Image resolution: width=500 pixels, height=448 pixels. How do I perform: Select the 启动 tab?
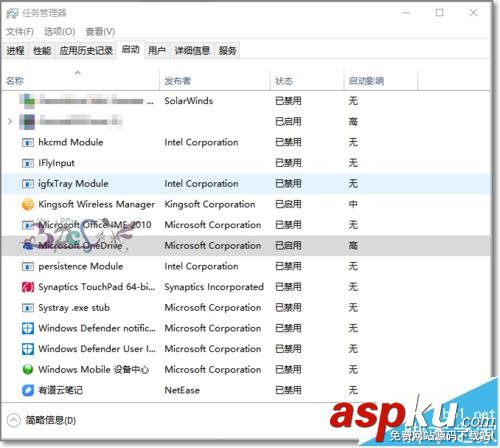[130, 50]
